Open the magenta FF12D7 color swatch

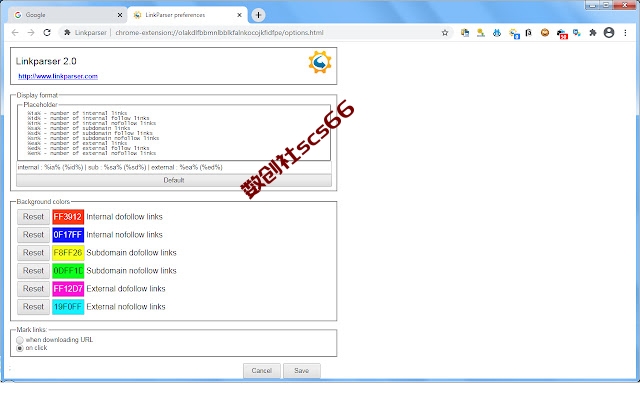[x=68, y=289]
